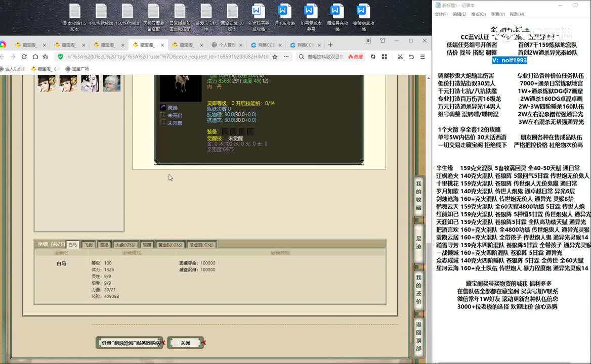
Task: Click the mount skill 追魂夺命: 100000
Action: [x=197, y=263]
